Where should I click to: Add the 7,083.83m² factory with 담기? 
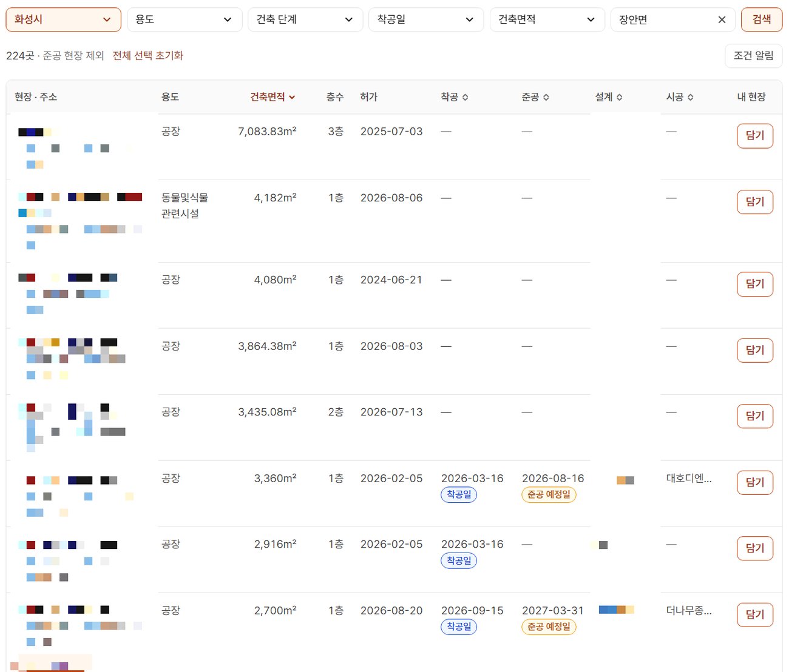755,136
